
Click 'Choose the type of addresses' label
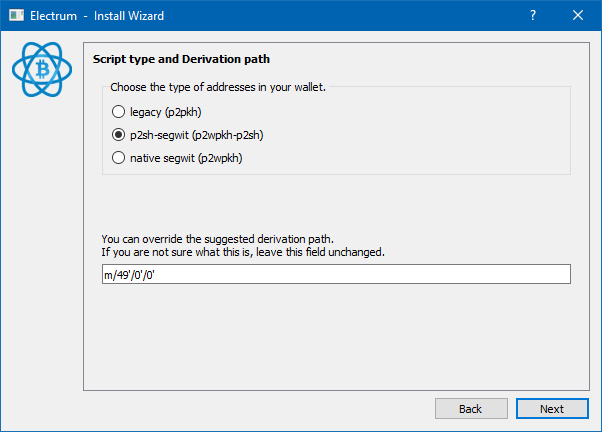[x=218, y=87]
